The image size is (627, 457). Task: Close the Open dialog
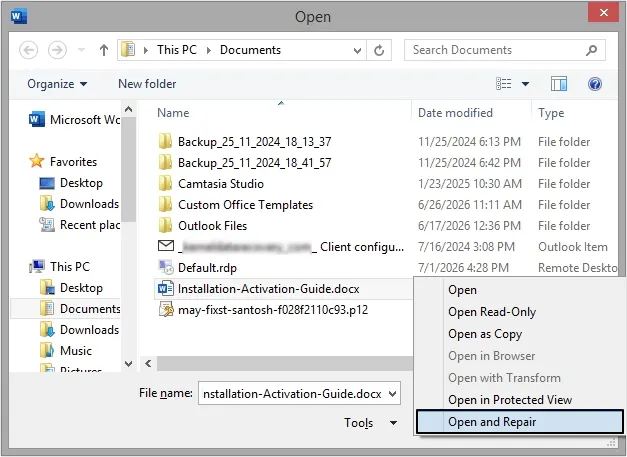[x=604, y=13]
